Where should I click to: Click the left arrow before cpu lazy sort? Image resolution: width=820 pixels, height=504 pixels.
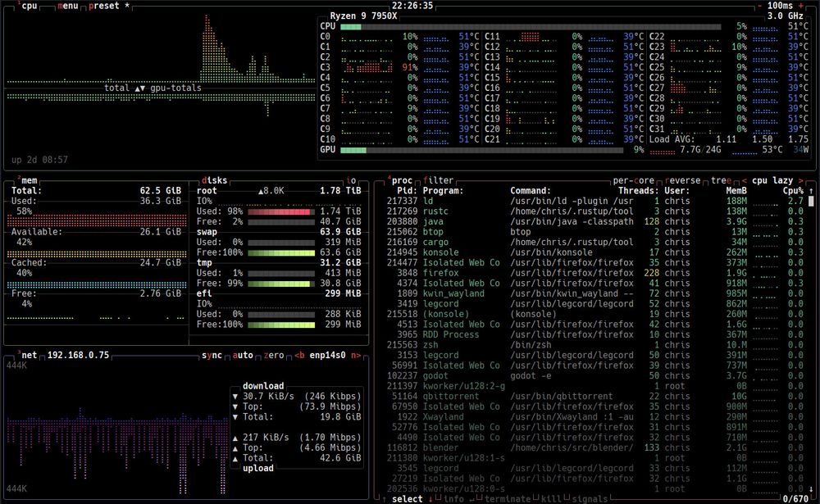[x=745, y=180]
